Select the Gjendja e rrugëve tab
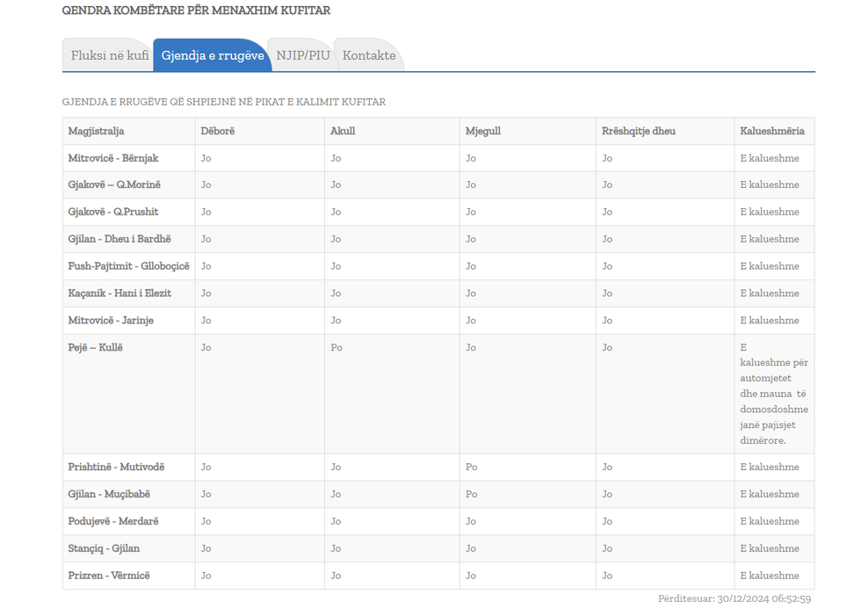The width and height of the screenshot is (861, 616). (x=212, y=55)
